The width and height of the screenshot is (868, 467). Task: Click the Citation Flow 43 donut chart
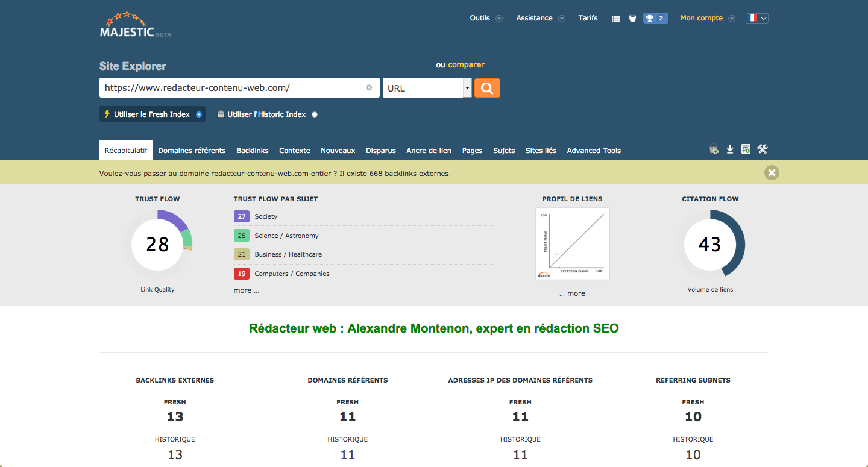pos(710,244)
